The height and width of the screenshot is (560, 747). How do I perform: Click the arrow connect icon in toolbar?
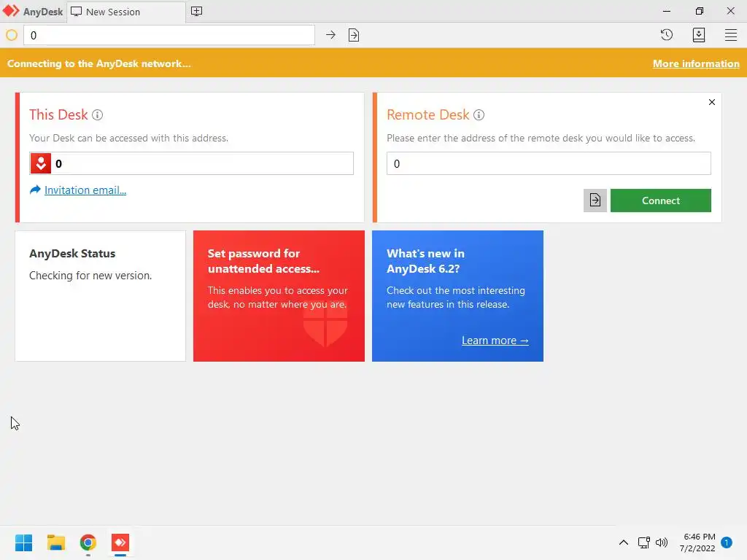click(330, 35)
